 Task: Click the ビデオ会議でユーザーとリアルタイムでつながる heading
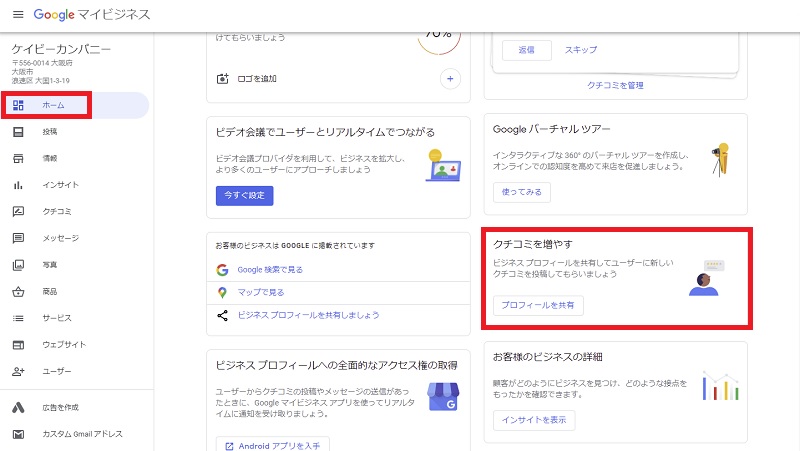[x=325, y=132]
